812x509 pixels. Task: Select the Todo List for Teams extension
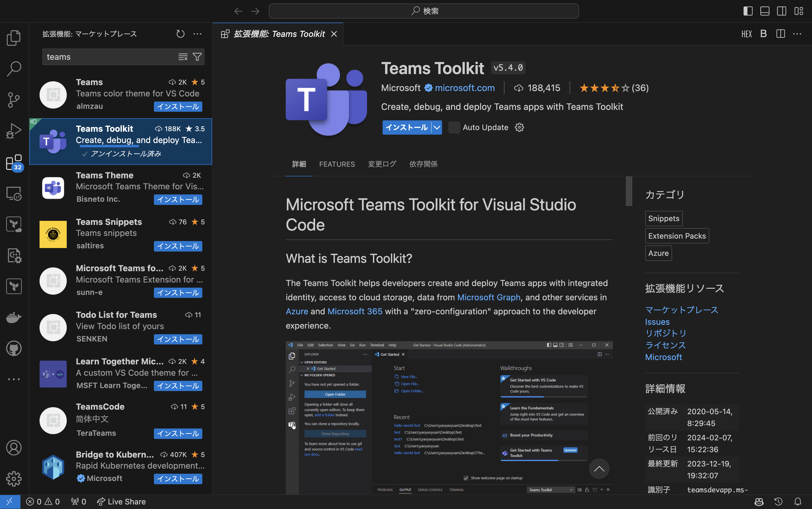coord(121,327)
